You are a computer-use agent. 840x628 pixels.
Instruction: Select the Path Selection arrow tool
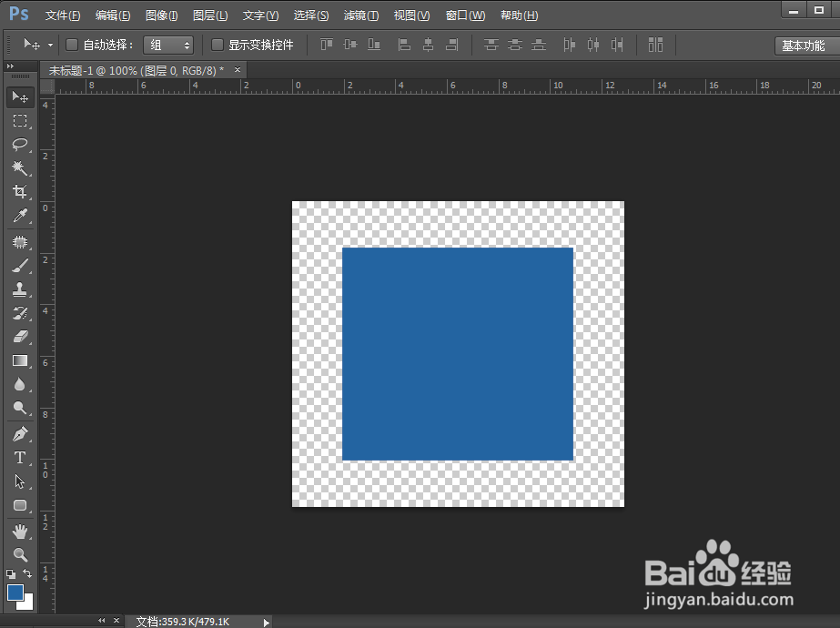(x=20, y=481)
